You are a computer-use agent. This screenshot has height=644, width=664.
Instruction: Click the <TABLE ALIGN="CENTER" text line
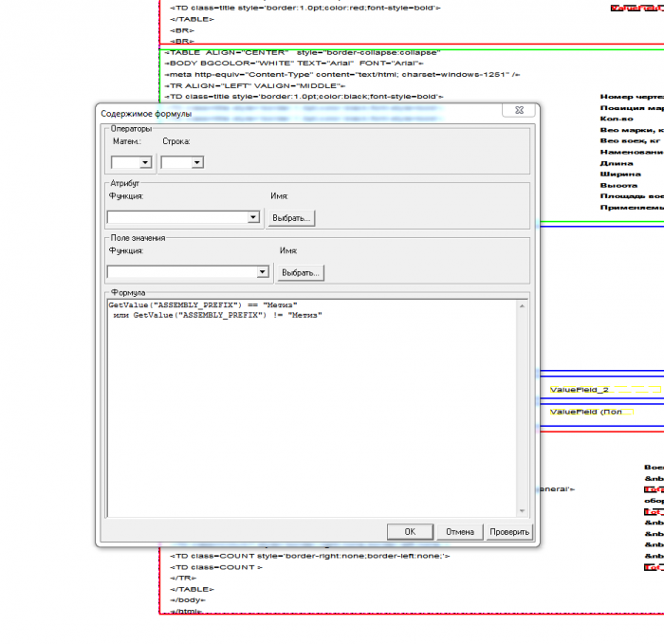[x=303, y=52]
